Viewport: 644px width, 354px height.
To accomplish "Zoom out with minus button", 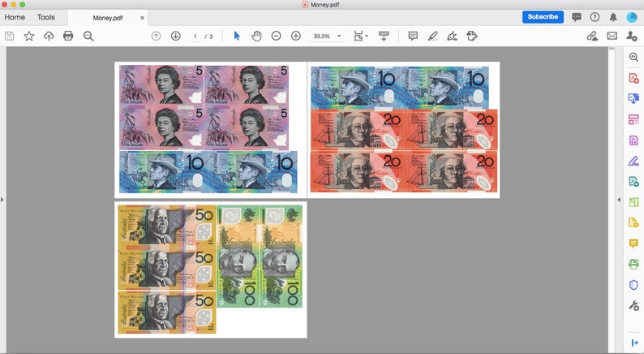I will coord(276,37).
